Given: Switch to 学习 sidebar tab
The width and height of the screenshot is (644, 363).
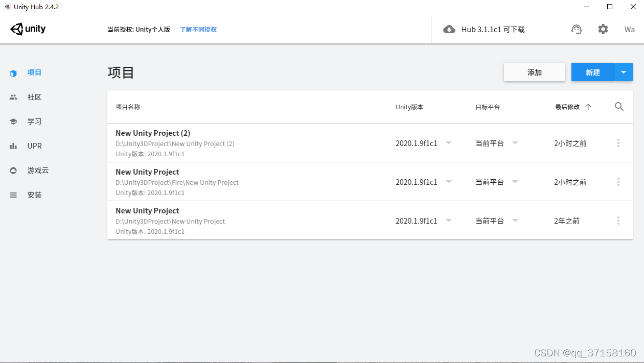Looking at the screenshot, I should point(34,122).
